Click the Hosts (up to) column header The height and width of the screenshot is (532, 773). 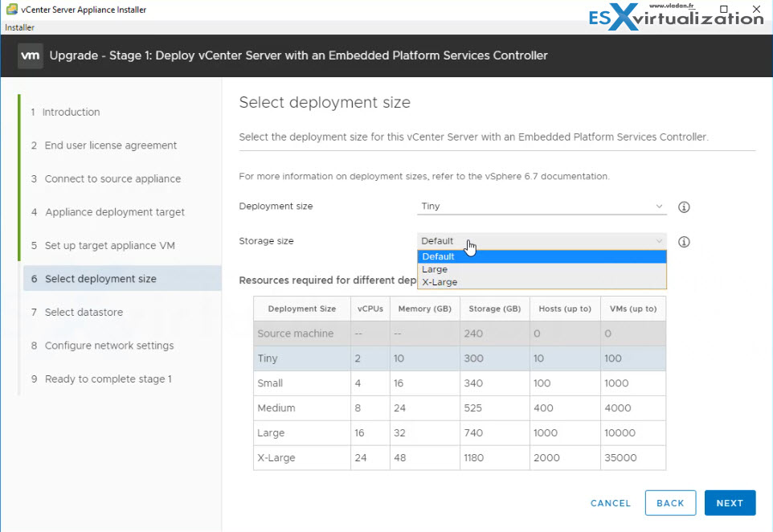click(565, 309)
